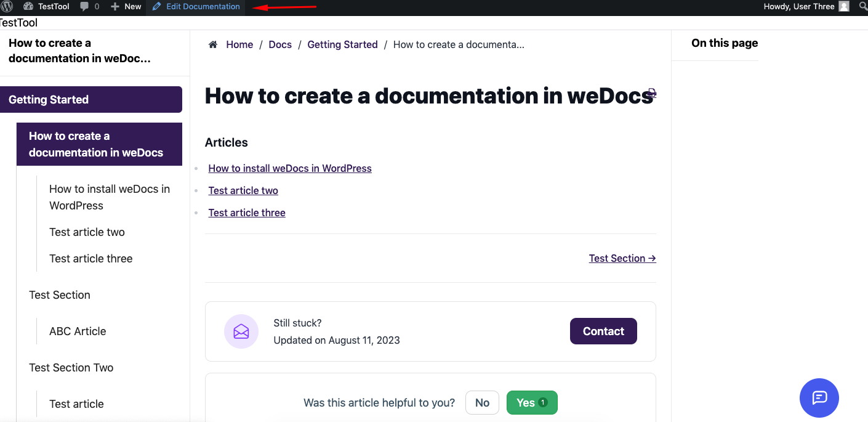This screenshot has width=868, height=422.
Task: Open the comments bubble in the admin bar
Action: 89,7
